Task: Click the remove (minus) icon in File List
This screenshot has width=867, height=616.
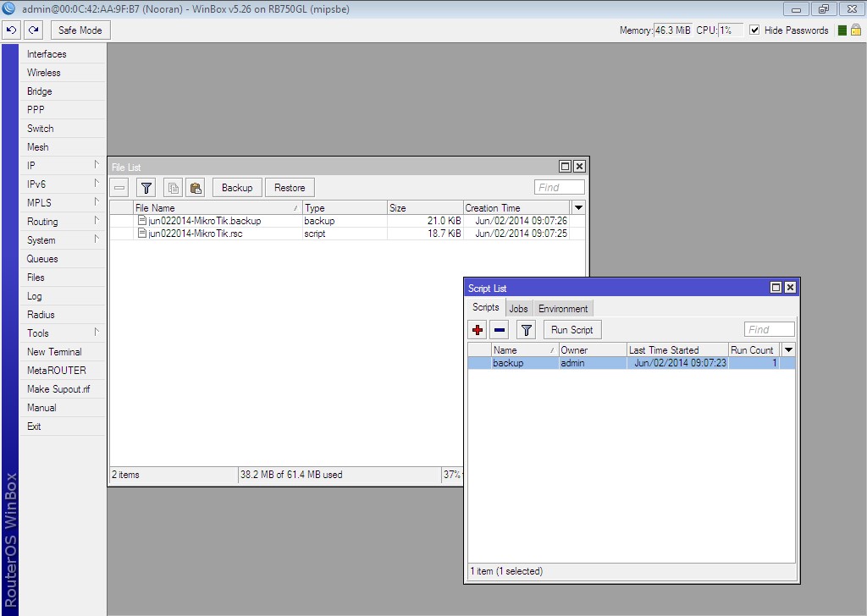Action: click(119, 188)
